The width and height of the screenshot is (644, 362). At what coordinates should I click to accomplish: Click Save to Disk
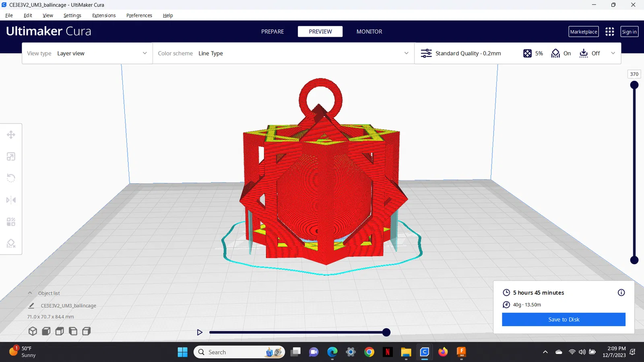(x=563, y=319)
